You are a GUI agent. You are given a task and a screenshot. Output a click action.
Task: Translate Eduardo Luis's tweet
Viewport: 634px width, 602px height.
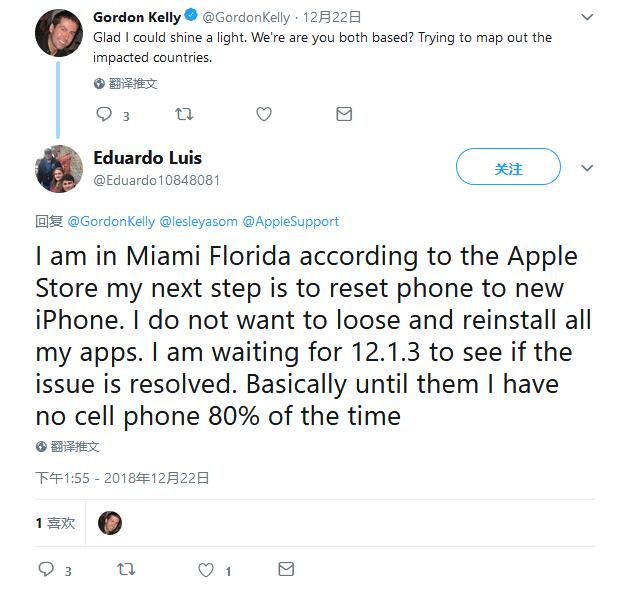[x=68, y=447]
